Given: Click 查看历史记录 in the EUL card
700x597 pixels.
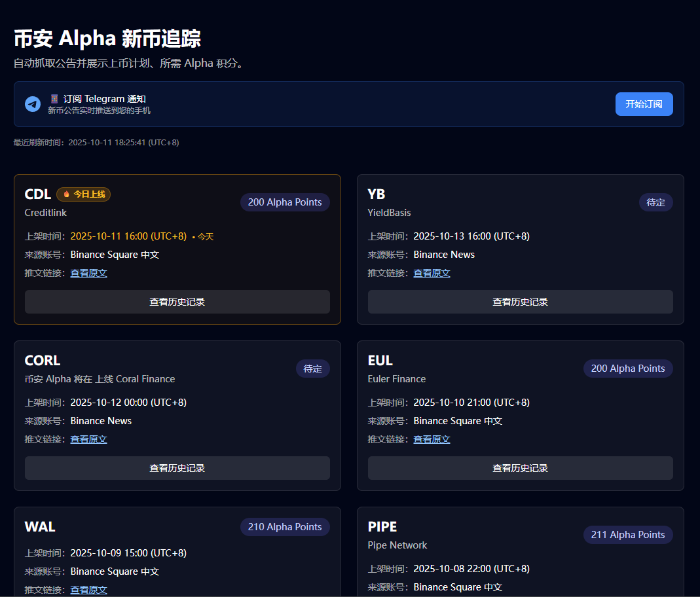Looking at the screenshot, I should [520, 468].
